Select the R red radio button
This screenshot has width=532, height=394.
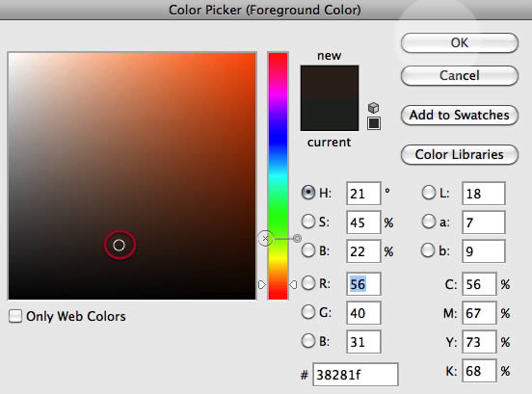[x=308, y=283]
